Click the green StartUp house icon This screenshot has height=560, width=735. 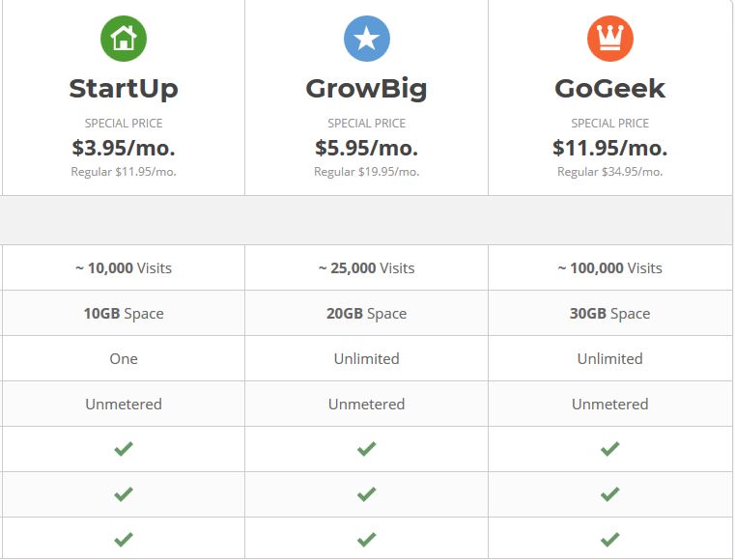(124, 39)
